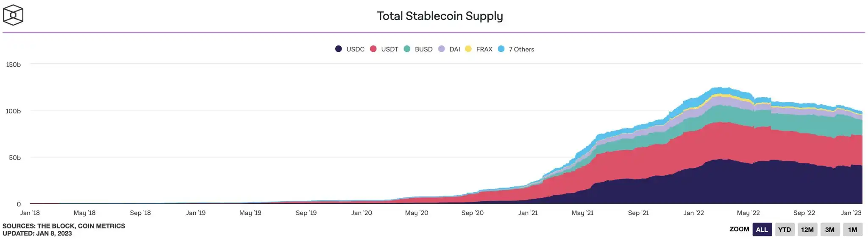Click The Block cube logo
Image resolution: width=868 pixels, height=239 pixels.
13,15
